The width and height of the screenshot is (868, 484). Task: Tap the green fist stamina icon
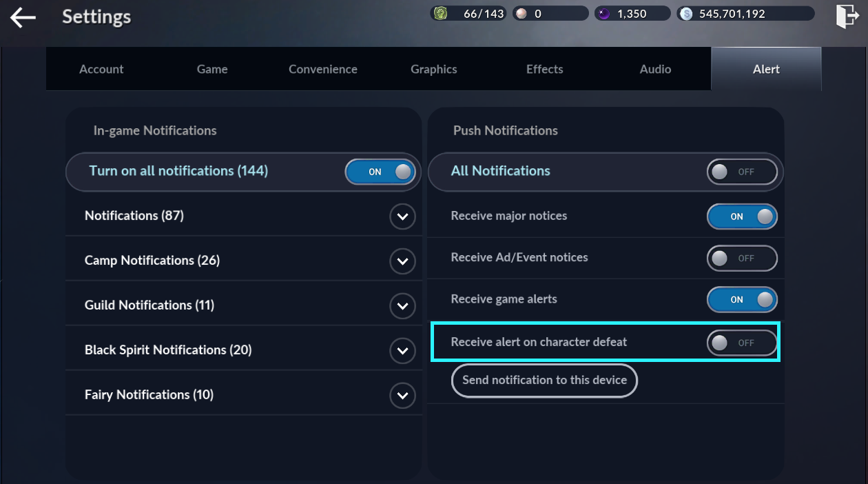[x=441, y=14]
